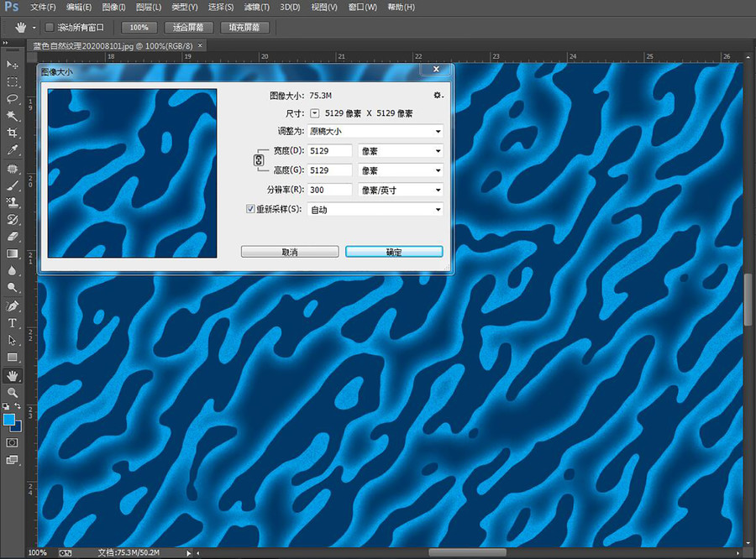Select the Path Selection tool

point(12,340)
